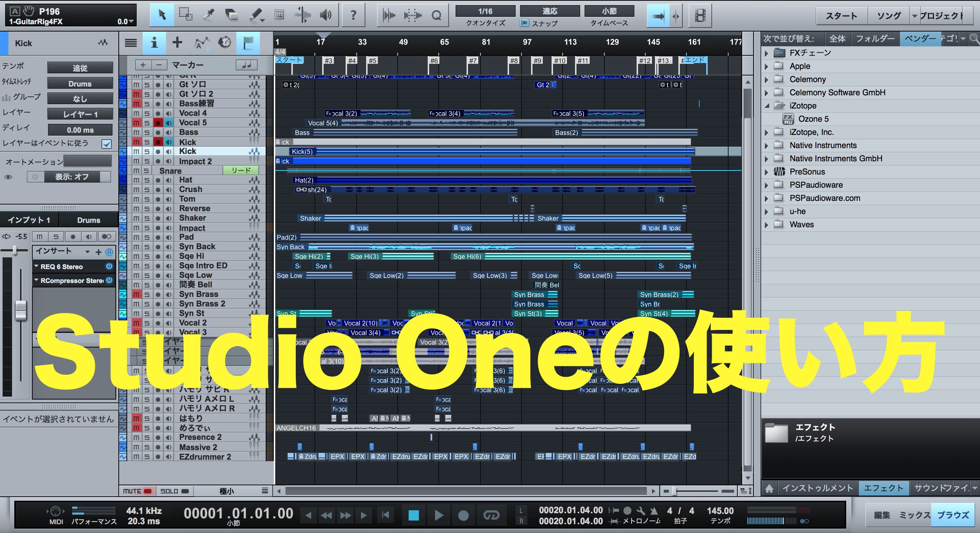Toggle global SOLO button below track list

[174, 491]
